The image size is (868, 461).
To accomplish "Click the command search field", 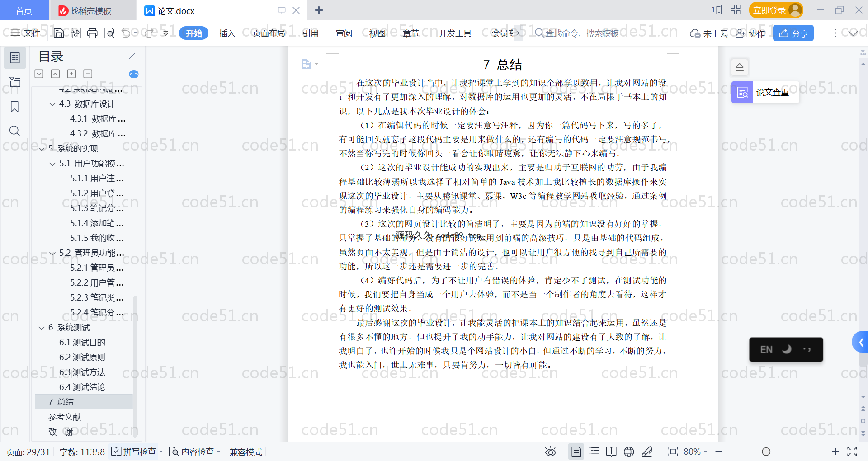I will coord(577,33).
